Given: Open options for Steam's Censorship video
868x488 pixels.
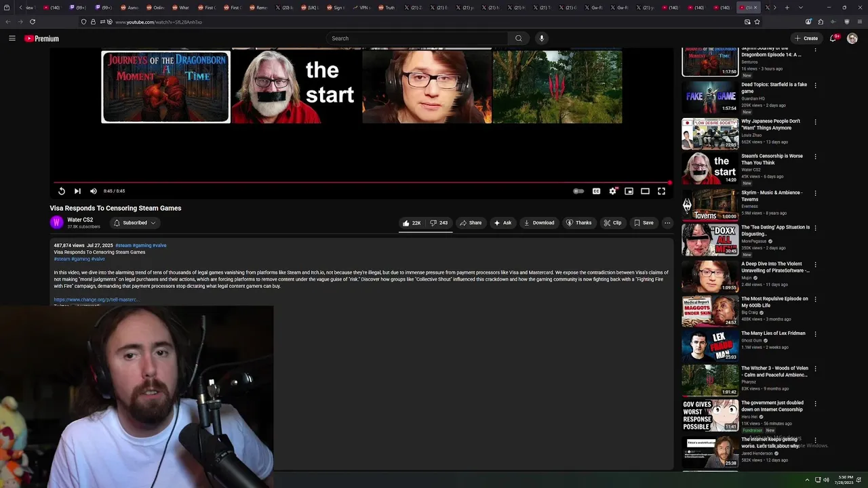Looking at the screenshot, I should coord(815,157).
